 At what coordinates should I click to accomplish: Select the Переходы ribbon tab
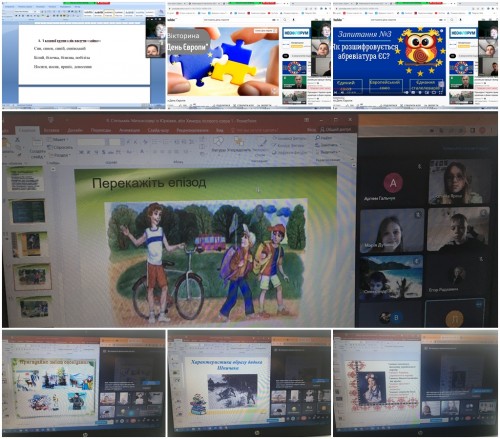(101, 130)
